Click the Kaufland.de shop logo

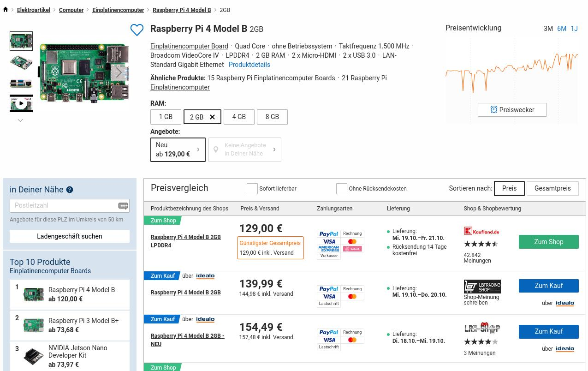pos(481,231)
